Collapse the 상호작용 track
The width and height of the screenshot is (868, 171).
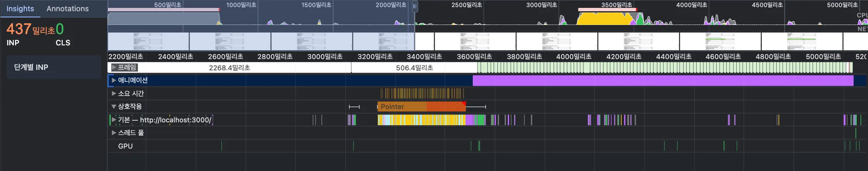pos(114,107)
